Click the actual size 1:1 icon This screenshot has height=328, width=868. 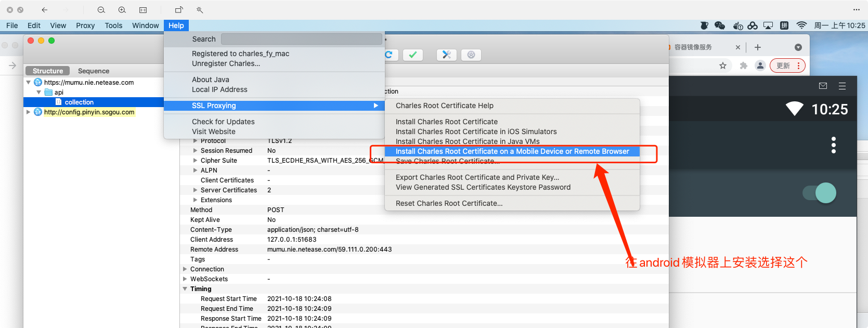[x=143, y=10]
